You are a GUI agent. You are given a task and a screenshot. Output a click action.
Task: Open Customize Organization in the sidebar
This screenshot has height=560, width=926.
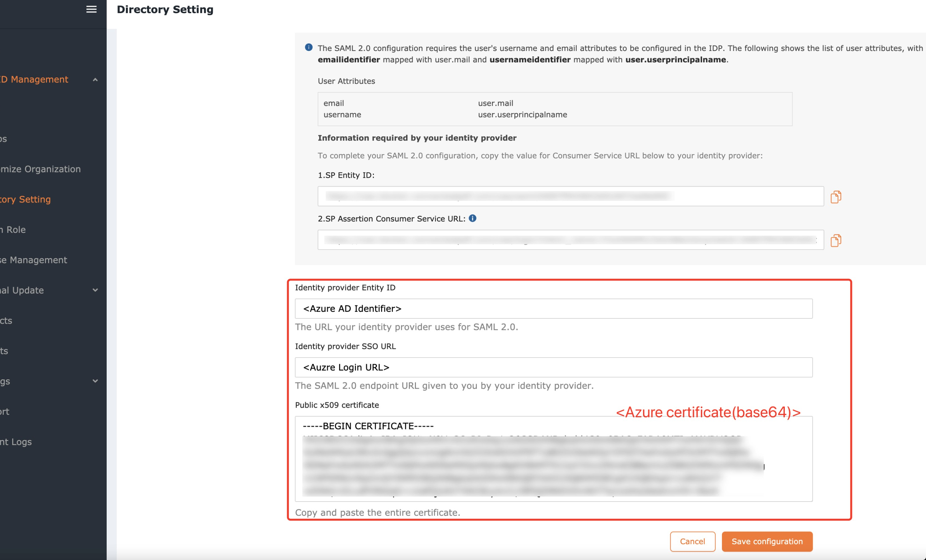40,169
